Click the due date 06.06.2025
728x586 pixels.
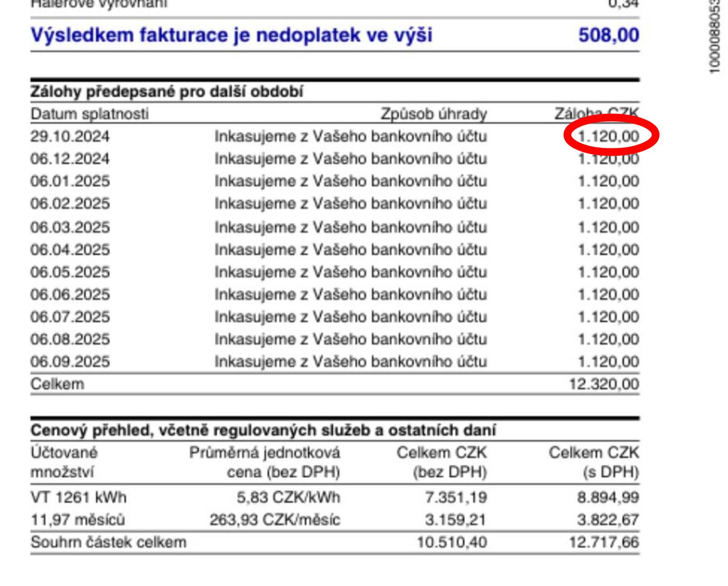(70, 295)
